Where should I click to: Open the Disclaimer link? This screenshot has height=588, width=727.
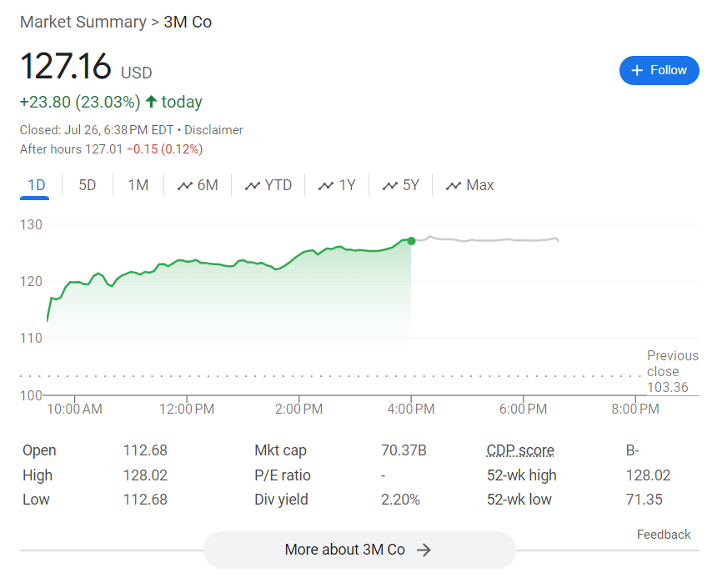213,130
